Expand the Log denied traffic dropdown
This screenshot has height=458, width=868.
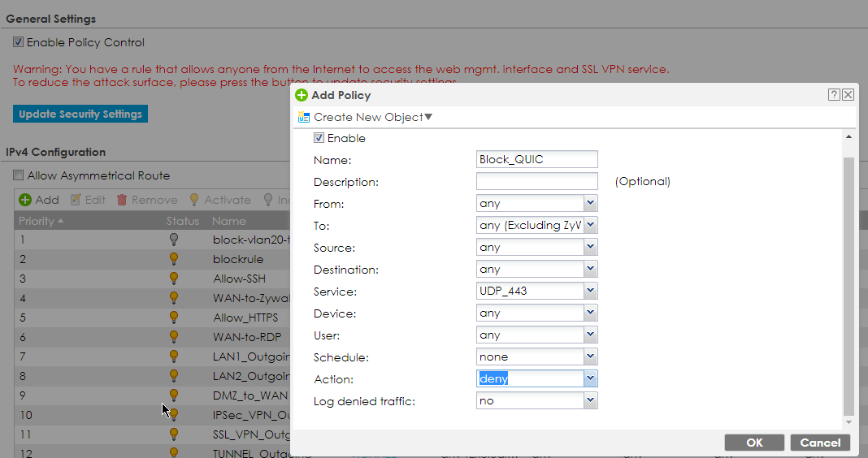pos(590,401)
